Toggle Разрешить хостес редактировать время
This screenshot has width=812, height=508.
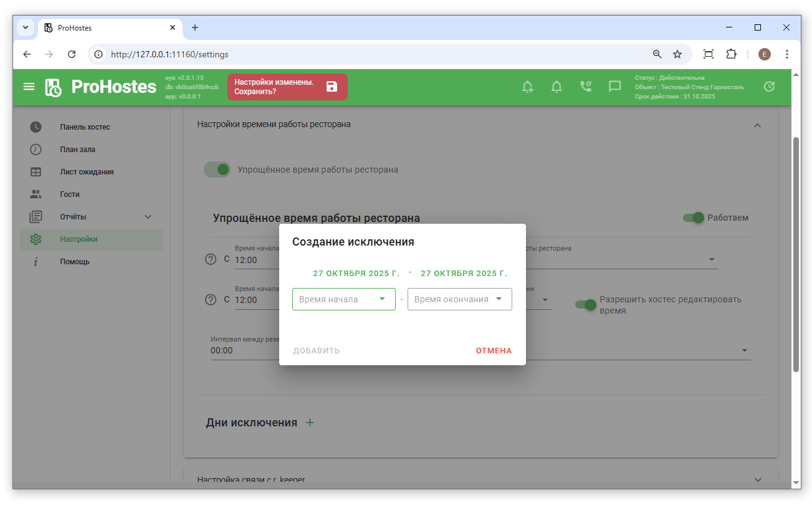coord(586,305)
